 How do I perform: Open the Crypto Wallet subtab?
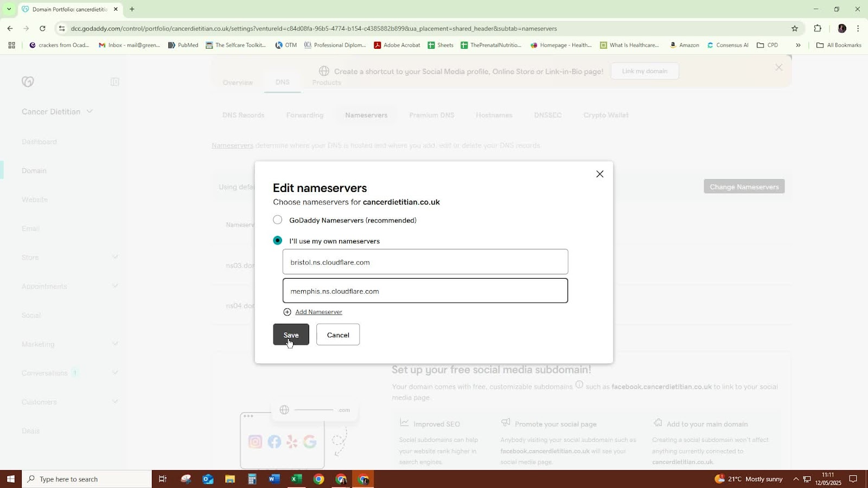click(x=606, y=115)
